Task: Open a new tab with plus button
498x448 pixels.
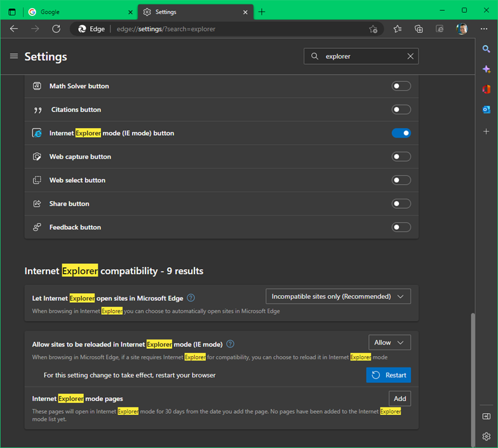Action: (x=262, y=12)
